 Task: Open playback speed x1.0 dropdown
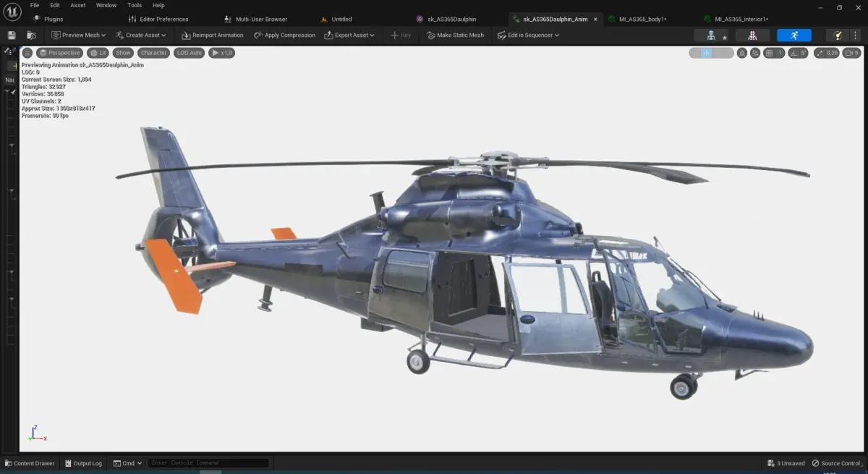coord(222,53)
